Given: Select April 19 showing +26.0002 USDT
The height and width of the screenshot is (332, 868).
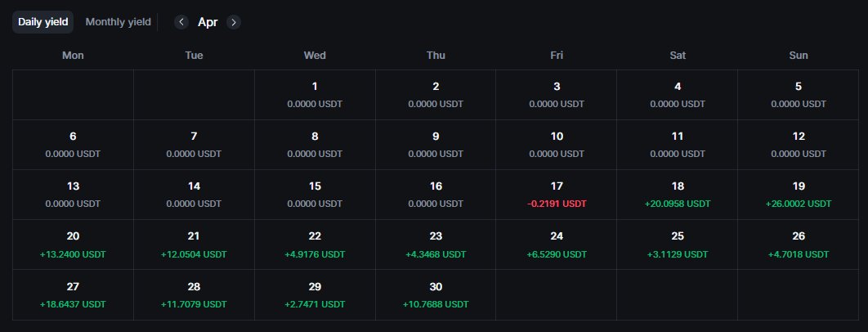Looking at the screenshot, I should click(x=799, y=195).
